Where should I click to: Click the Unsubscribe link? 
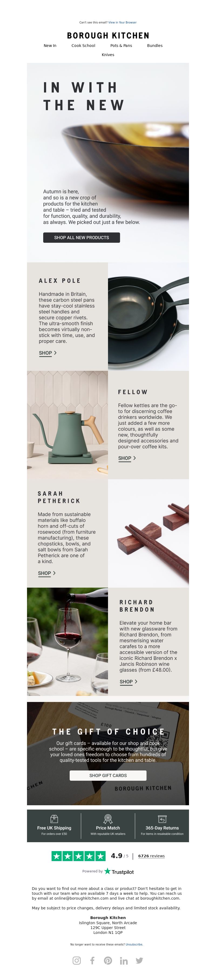(x=134, y=944)
